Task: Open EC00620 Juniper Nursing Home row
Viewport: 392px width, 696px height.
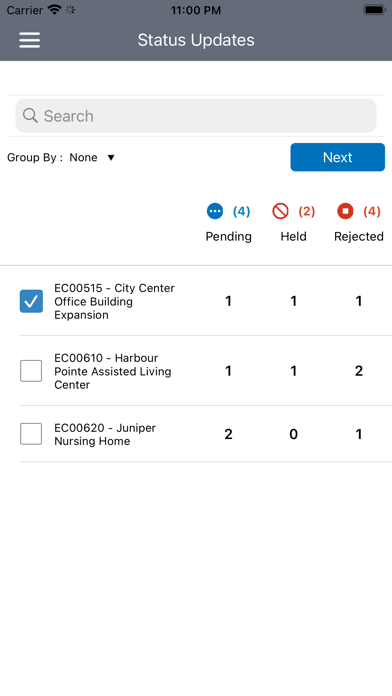Action: pyautogui.click(x=205, y=434)
